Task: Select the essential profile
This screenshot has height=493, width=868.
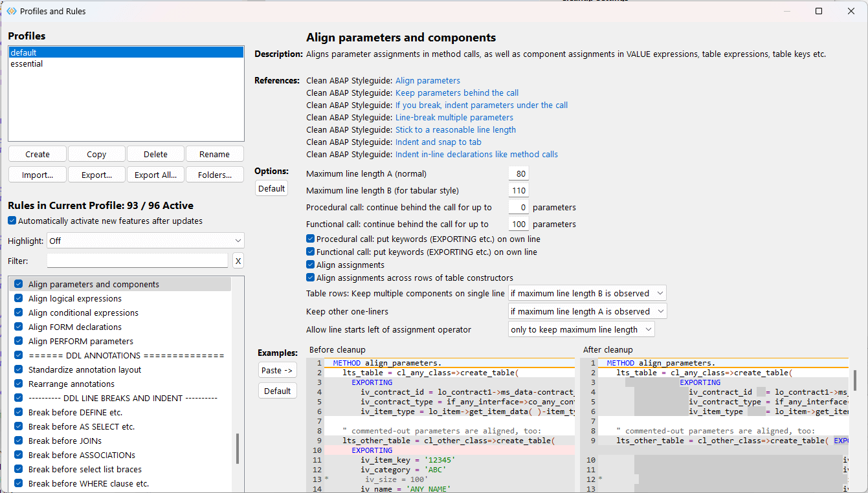Action: click(27, 64)
